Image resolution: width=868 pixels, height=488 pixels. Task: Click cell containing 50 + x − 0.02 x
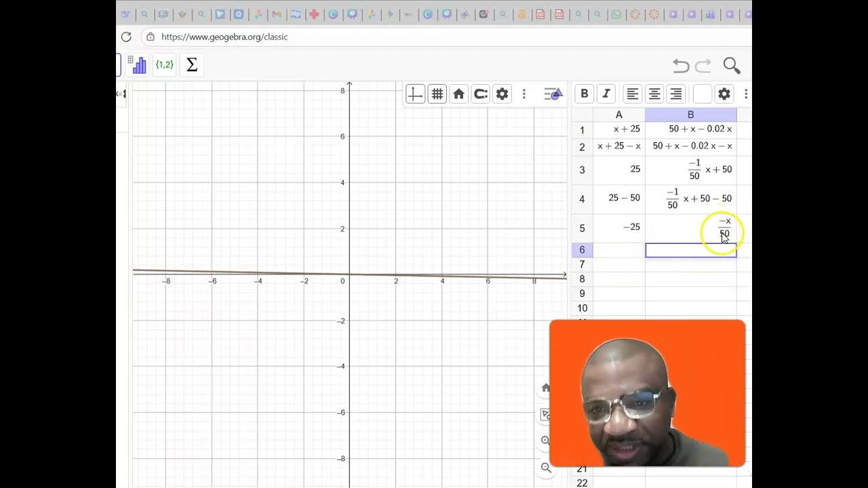[690, 129]
